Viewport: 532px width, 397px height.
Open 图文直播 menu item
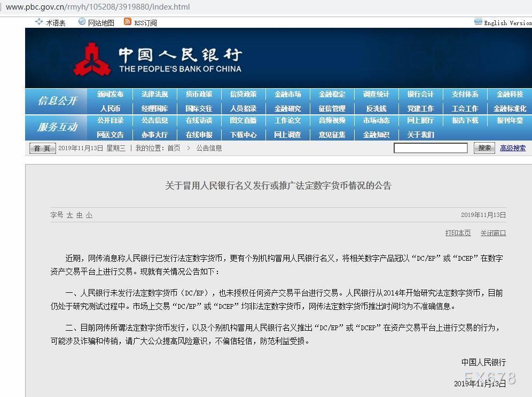[x=243, y=120]
